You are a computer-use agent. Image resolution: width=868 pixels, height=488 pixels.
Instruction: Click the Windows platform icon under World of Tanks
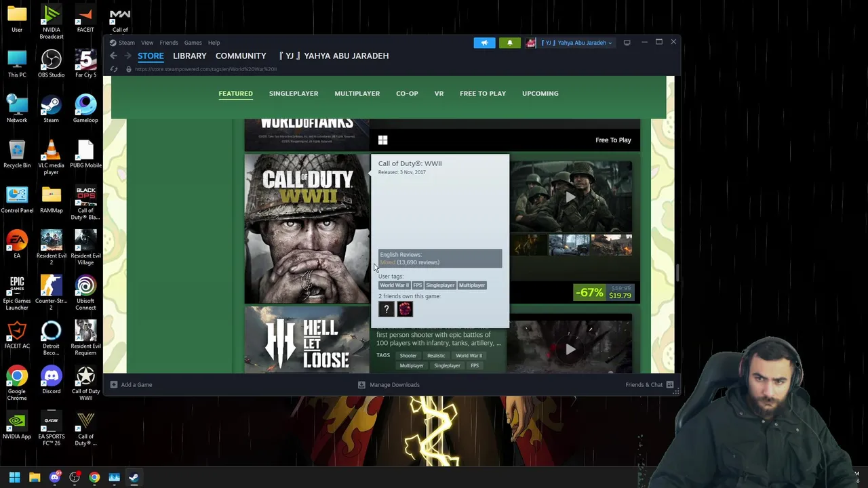[x=382, y=140]
